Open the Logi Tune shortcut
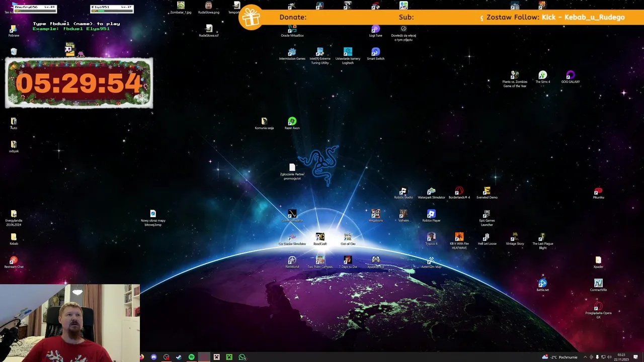This screenshot has width=644, height=362. (375, 31)
